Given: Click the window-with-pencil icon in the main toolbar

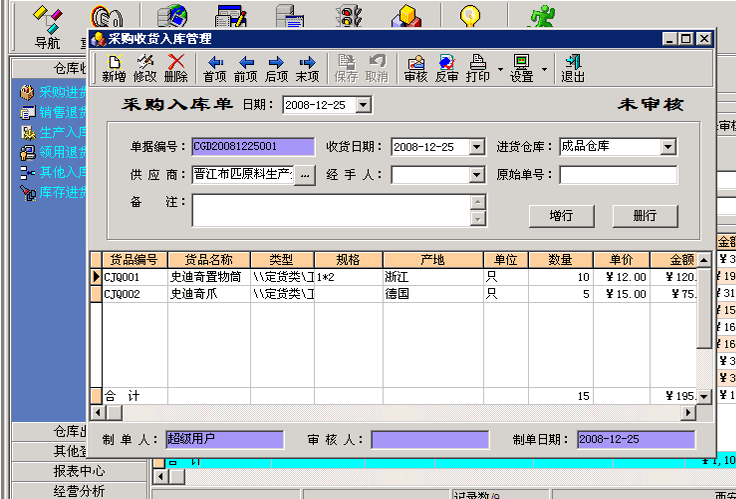Looking at the screenshot, I should tap(231, 15).
